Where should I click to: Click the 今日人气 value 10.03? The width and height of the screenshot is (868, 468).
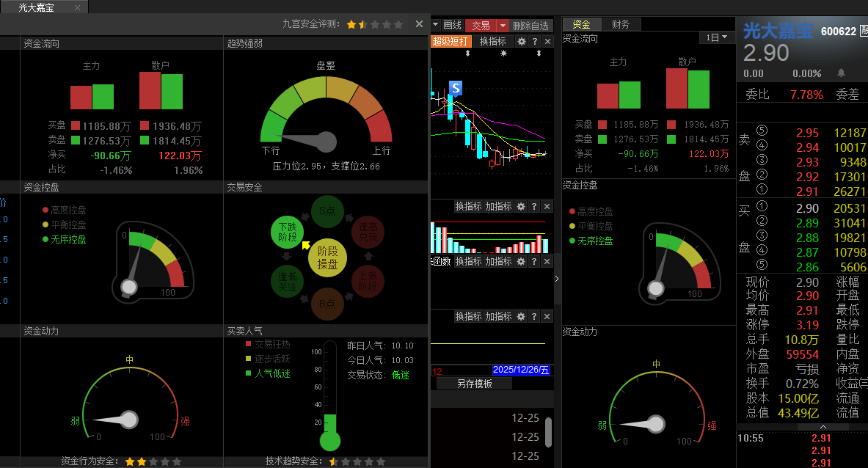(402, 360)
